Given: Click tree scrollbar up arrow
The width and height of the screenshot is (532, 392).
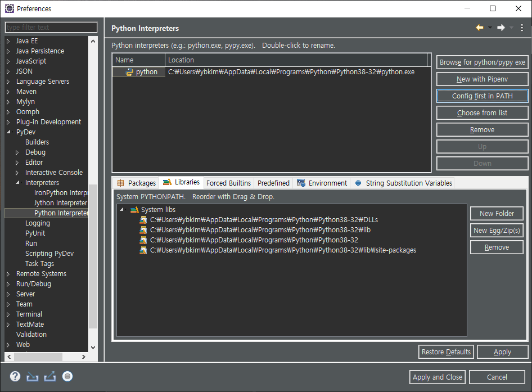Looking at the screenshot, I should coord(93,41).
